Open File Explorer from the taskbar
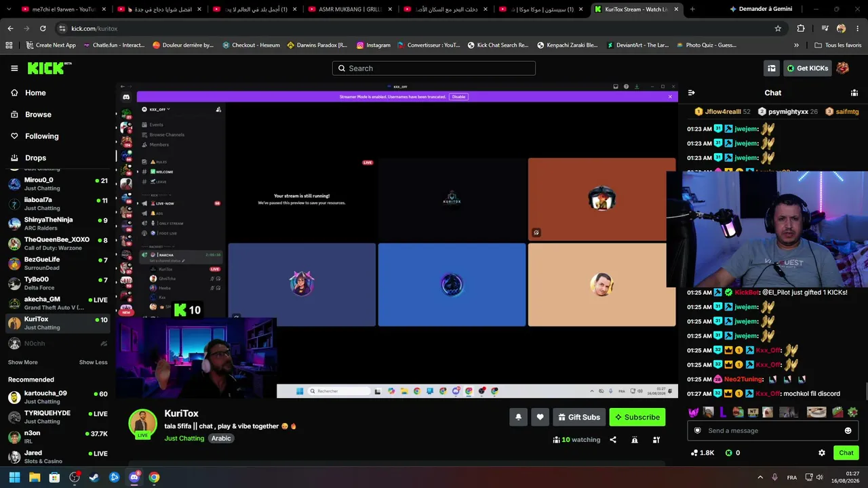868x488 pixels. [35, 477]
